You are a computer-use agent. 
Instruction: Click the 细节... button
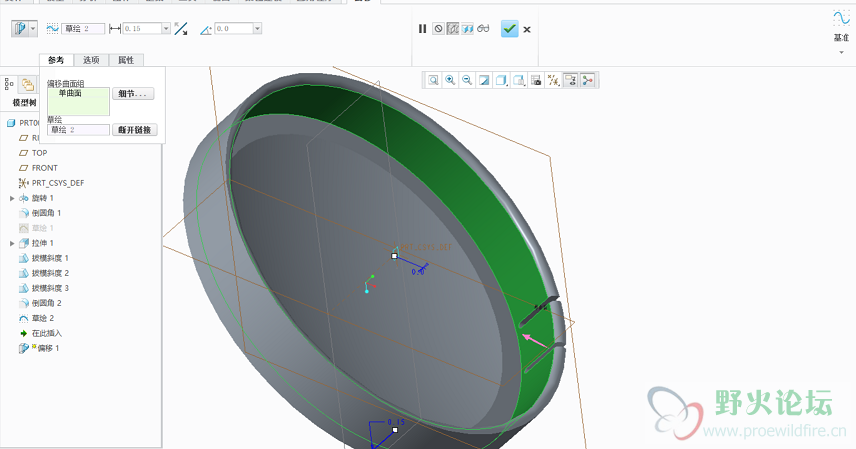tap(133, 94)
